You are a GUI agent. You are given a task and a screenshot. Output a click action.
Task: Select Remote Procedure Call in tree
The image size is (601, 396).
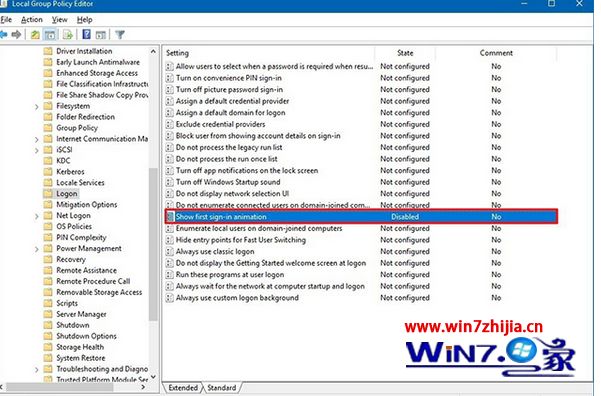coord(93,281)
